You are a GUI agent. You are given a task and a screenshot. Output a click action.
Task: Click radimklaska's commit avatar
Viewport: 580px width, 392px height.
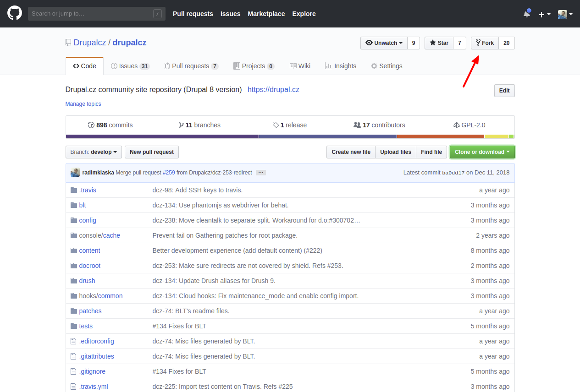(x=75, y=172)
